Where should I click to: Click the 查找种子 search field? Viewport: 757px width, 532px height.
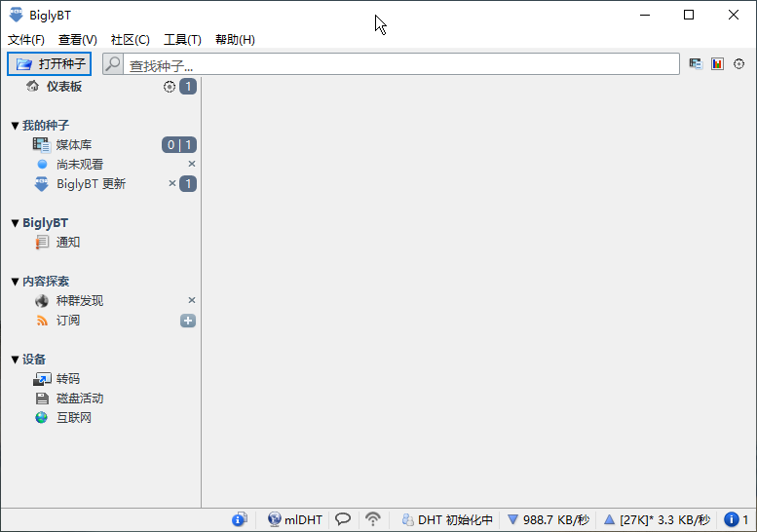click(x=399, y=65)
